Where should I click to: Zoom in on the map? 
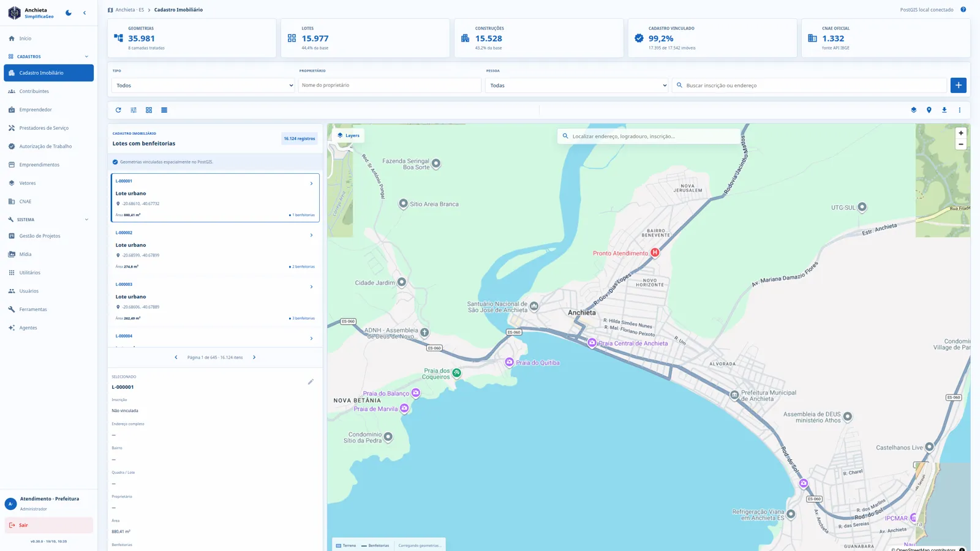pyautogui.click(x=960, y=133)
